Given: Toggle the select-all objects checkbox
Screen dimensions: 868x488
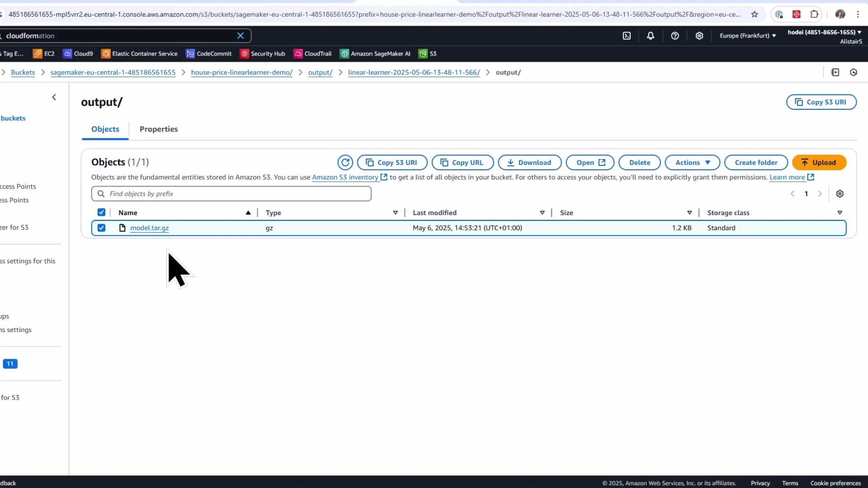Looking at the screenshot, I should [101, 212].
